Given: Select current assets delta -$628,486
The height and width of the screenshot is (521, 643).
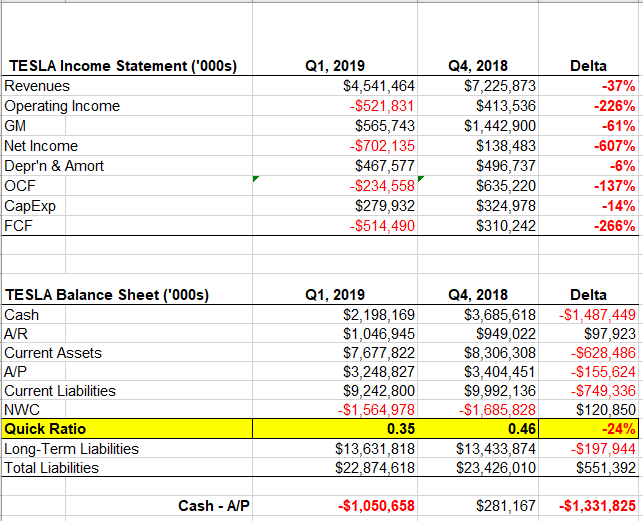Looking at the screenshot, I should pyautogui.click(x=603, y=353).
